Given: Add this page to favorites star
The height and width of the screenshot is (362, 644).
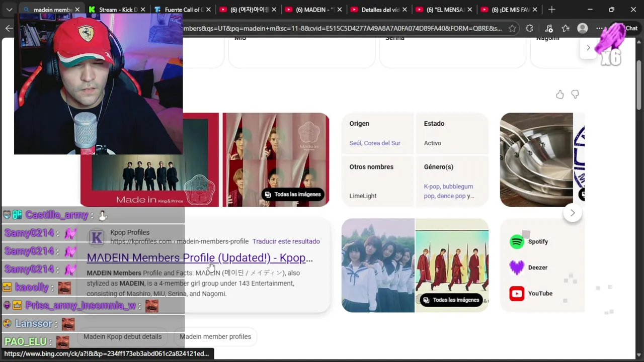Looking at the screenshot, I should tap(512, 28).
